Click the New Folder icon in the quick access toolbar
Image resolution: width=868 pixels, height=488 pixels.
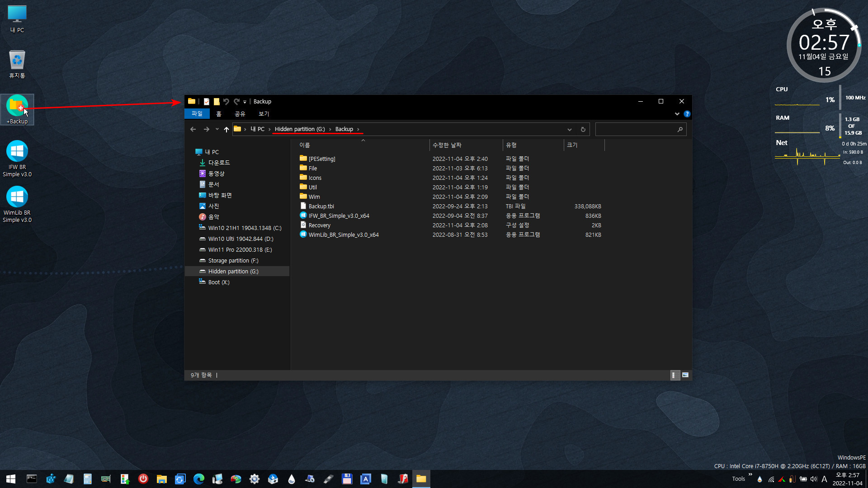coord(217,102)
